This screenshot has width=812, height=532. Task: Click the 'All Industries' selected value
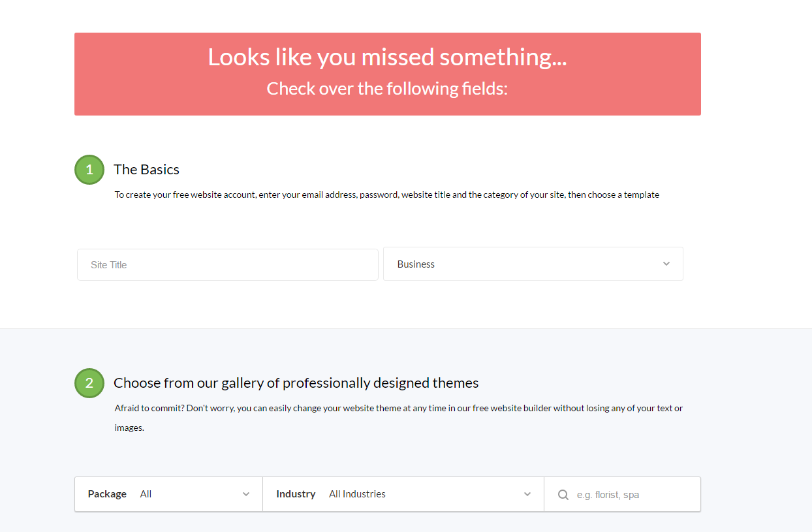click(x=357, y=494)
